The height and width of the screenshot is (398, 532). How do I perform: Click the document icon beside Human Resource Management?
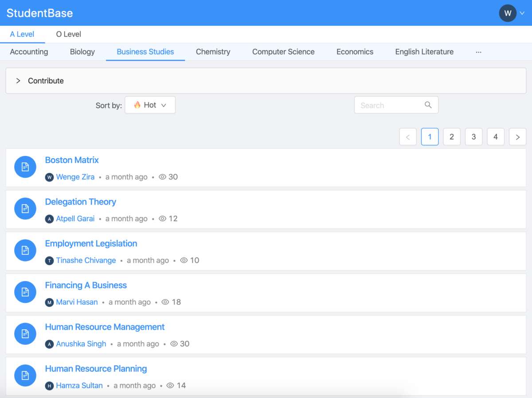coord(25,334)
